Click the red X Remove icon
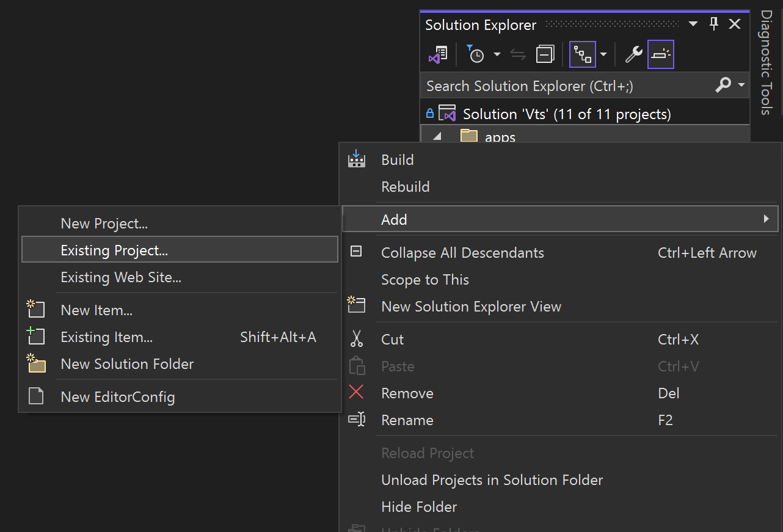783x532 pixels. [x=356, y=392]
